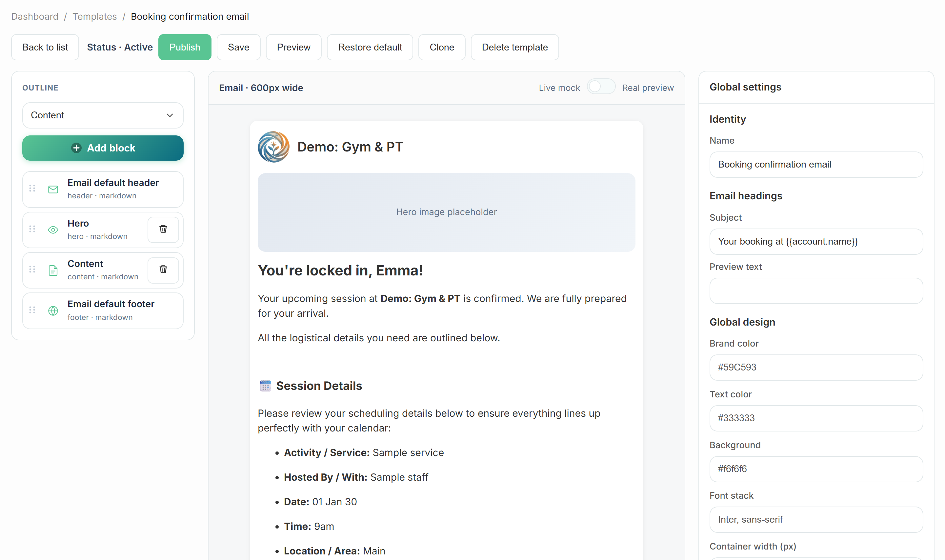This screenshot has height=560, width=945.
Task: Go to Dashboard breadcrumb
Action: [x=35, y=17]
